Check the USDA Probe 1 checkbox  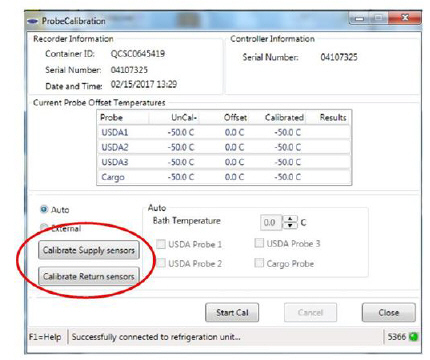coord(161,244)
